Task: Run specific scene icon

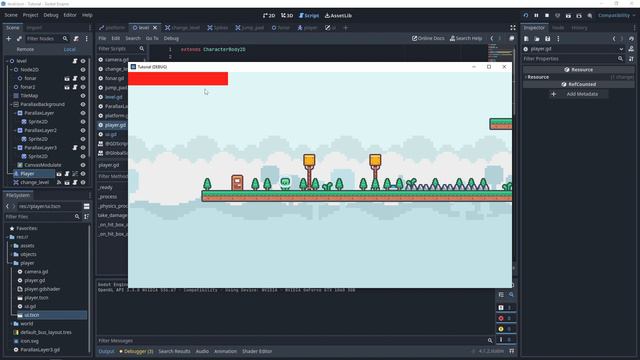Action: pyautogui.click(x=579, y=16)
